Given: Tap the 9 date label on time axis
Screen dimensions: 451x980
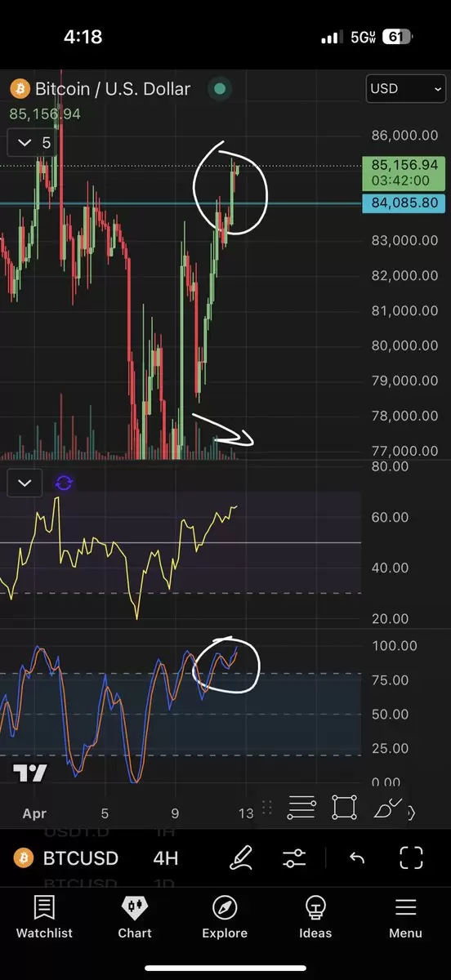Looking at the screenshot, I should coord(175,813).
